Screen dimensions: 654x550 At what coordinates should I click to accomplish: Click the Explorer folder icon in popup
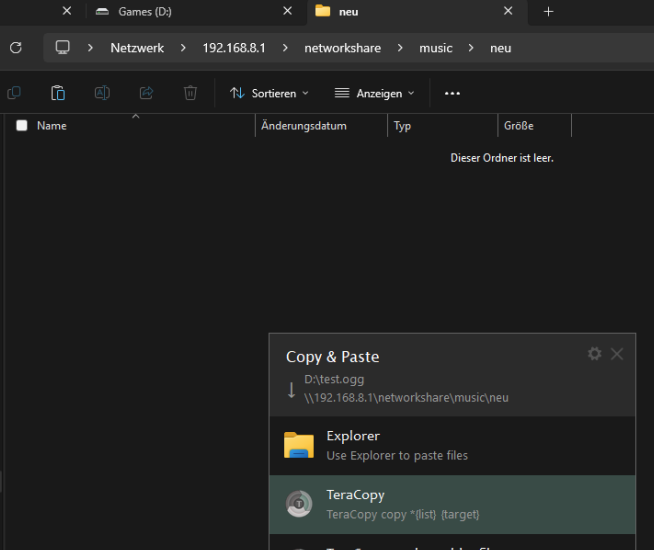click(299, 445)
